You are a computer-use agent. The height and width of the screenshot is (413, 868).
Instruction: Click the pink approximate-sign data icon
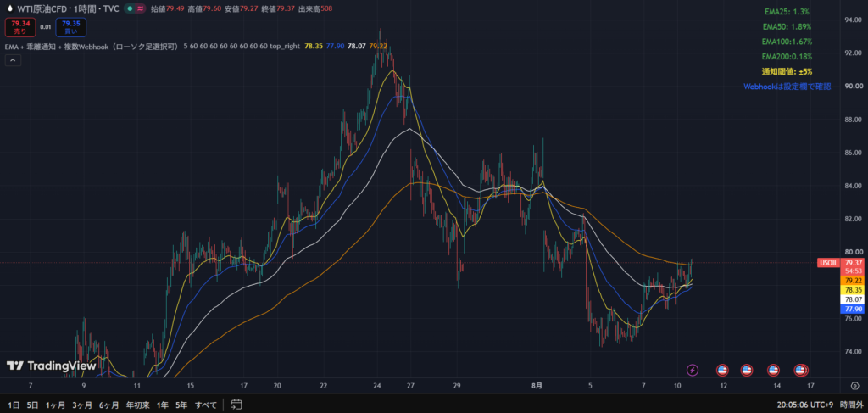(x=141, y=8)
